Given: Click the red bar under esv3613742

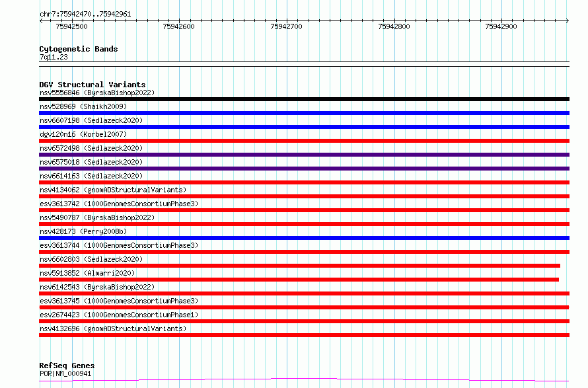Looking at the screenshot, I should pyautogui.click(x=304, y=210).
